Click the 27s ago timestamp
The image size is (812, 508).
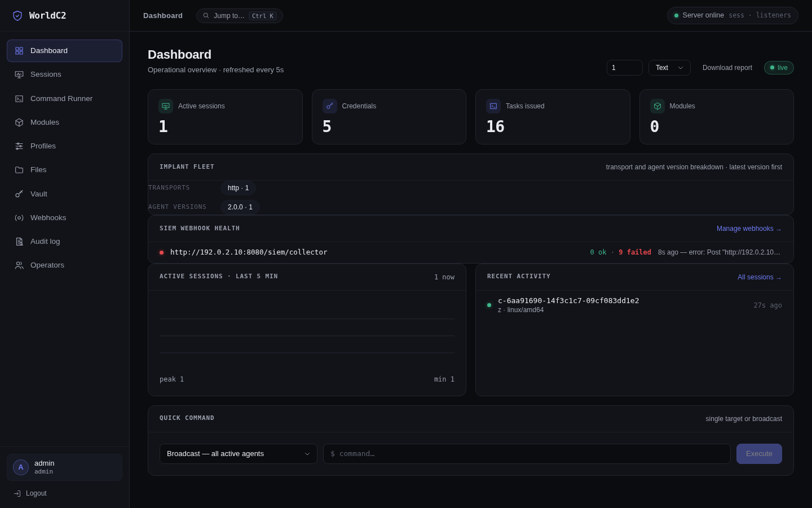(768, 305)
